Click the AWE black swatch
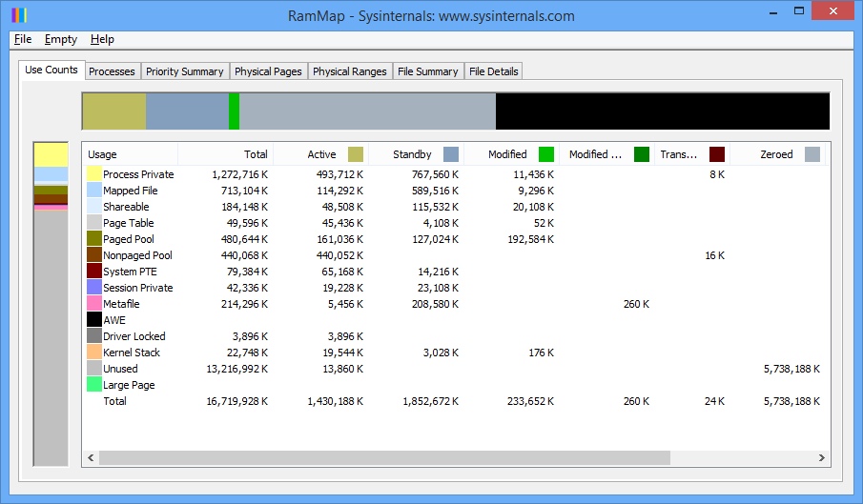 (94, 320)
